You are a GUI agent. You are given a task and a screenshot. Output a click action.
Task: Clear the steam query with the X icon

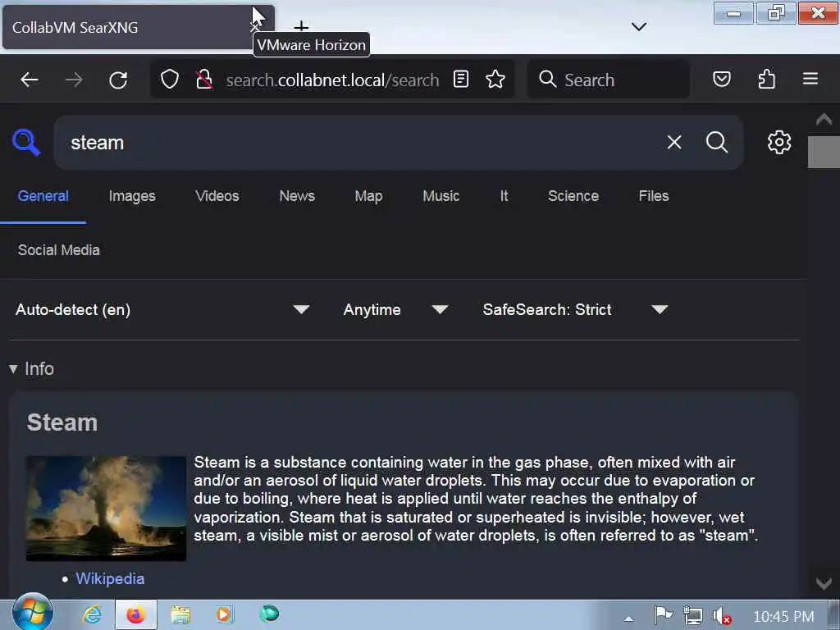pos(674,143)
